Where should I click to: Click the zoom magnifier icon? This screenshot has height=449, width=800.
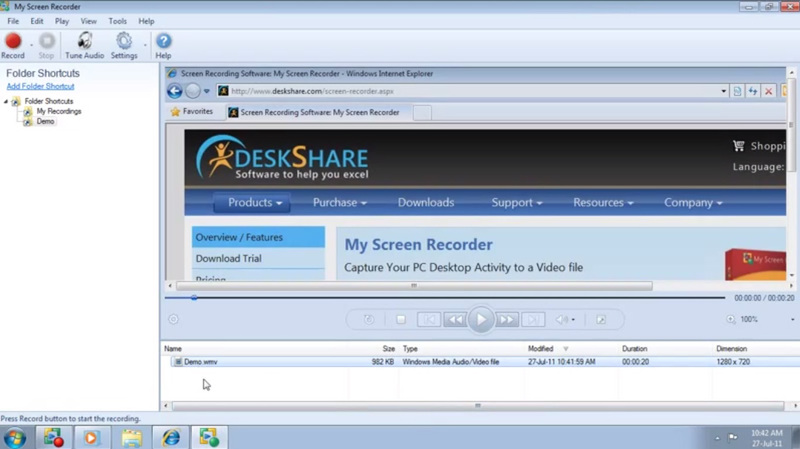731,319
